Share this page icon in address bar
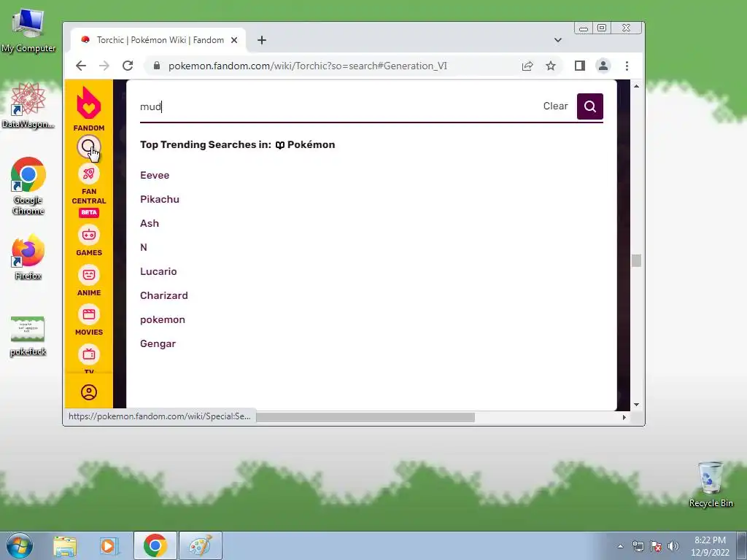 pos(527,66)
